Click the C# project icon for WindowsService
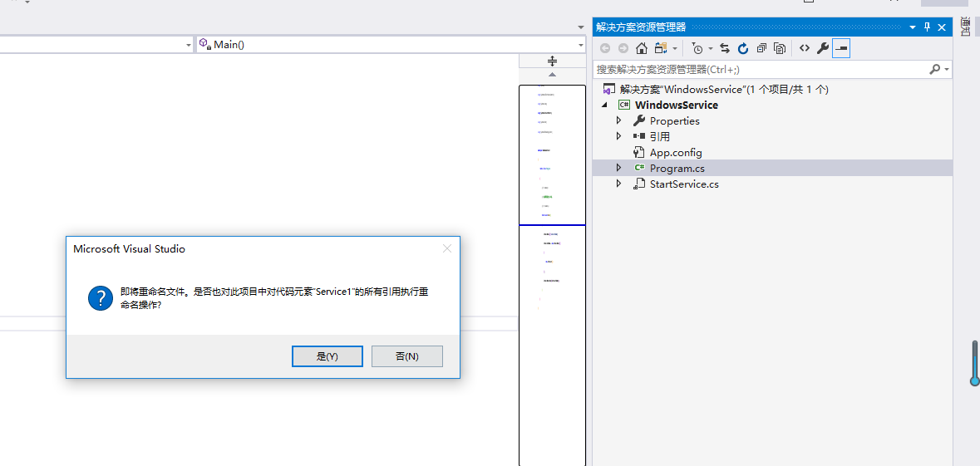 pos(623,105)
